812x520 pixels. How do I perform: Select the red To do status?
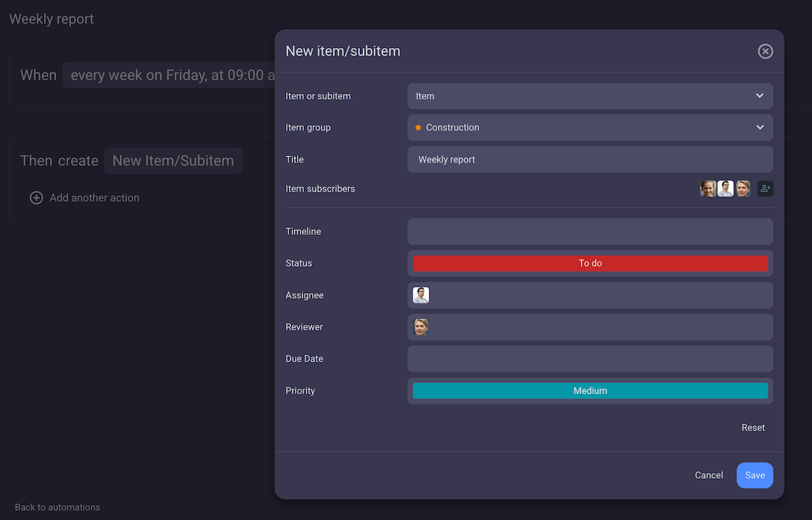coord(590,263)
